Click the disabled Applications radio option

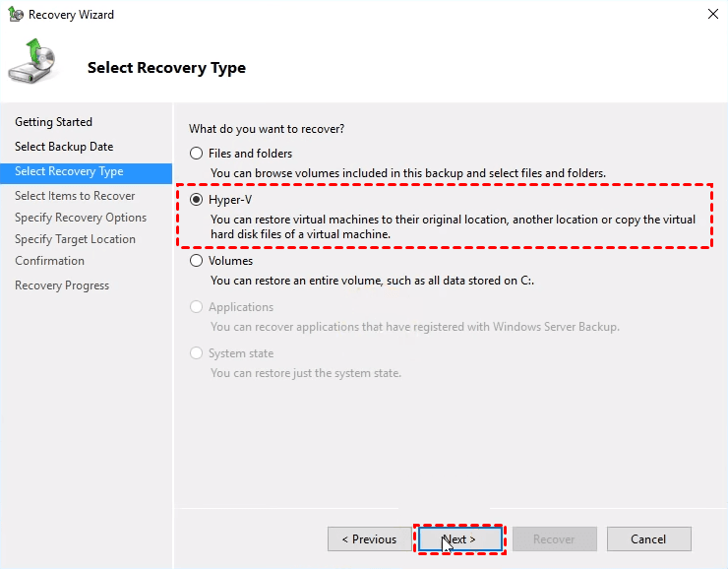197,307
